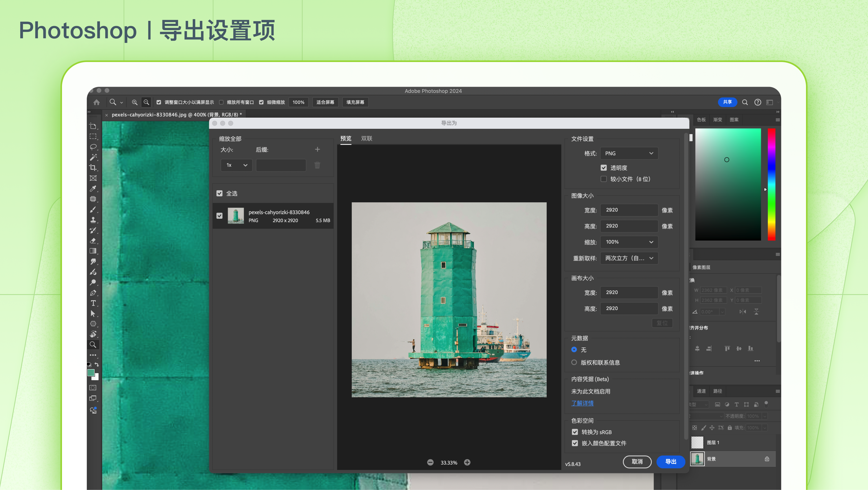Toggle 嵌入颜色配置文件 checkbox
The width and height of the screenshot is (868, 490).
click(x=575, y=443)
